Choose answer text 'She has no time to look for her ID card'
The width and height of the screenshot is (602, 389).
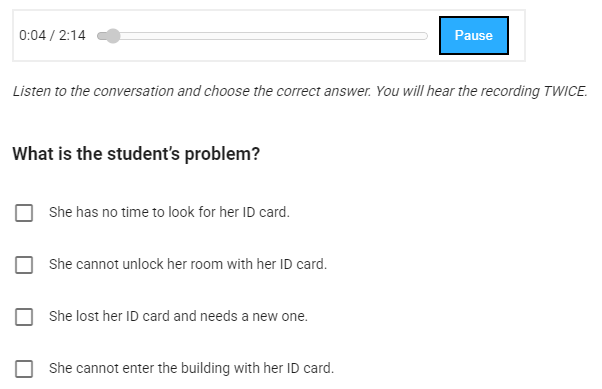pos(169,212)
